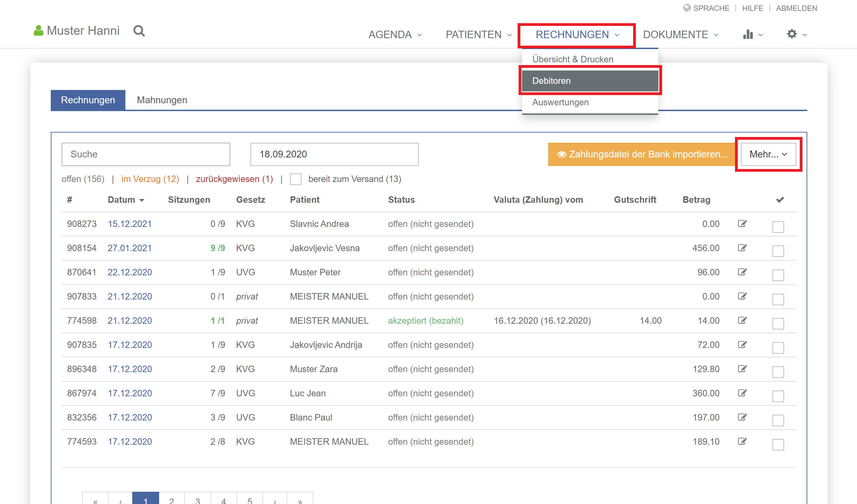The width and height of the screenshot is (857, 504).
Task: Choose 'Debitoren' in the menu
Action: click(x=590, y=81)
